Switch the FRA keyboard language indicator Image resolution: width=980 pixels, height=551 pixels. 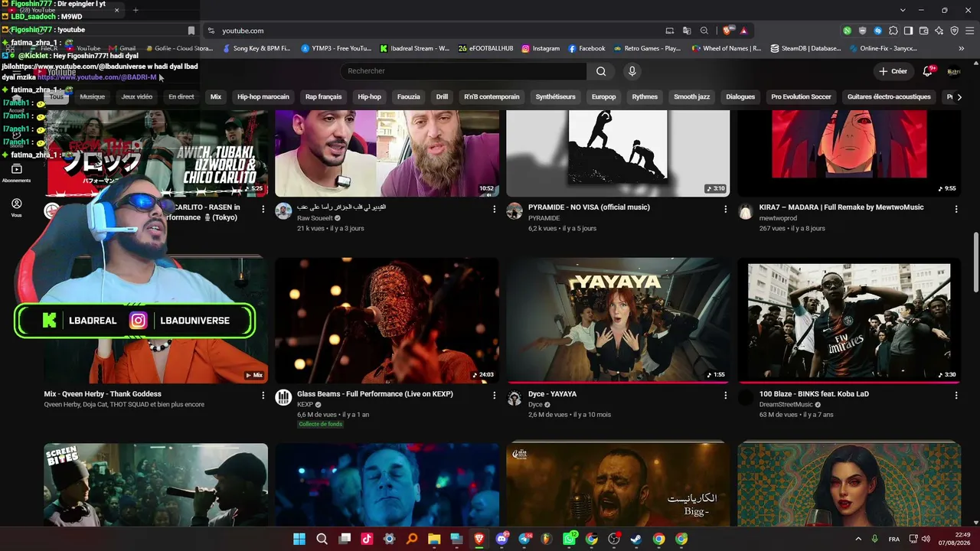click(894, 540)
